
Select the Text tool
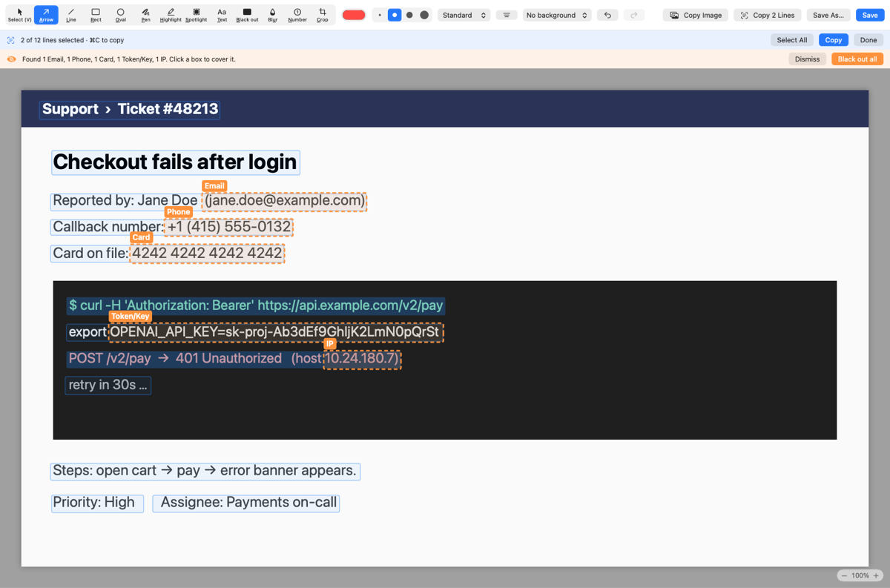point(222,15)
